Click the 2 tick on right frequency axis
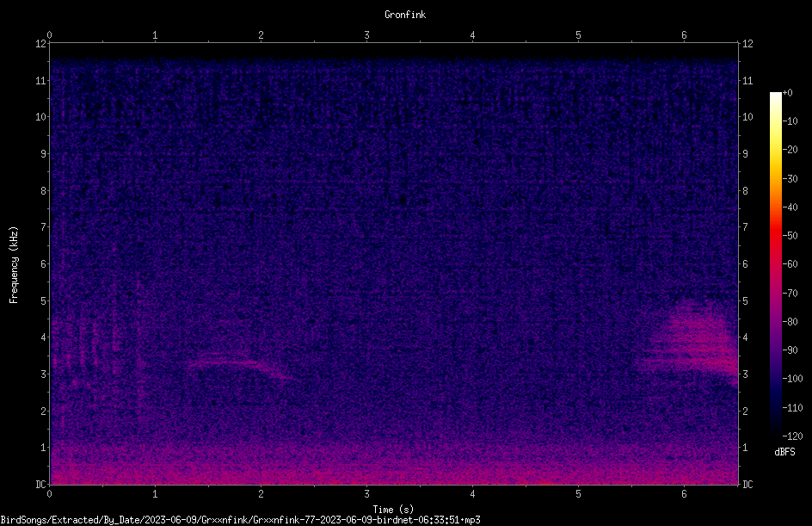The image size is (812, 526). (745, 411)
